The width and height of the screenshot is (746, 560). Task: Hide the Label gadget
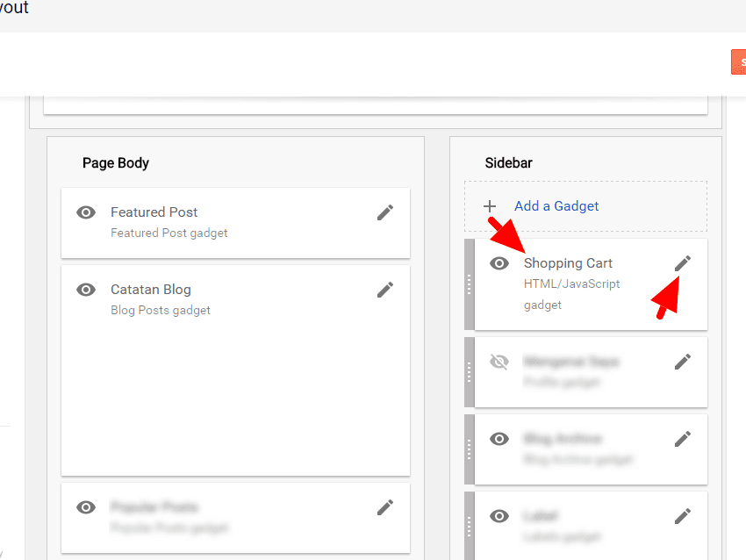(x=499, y=515)
